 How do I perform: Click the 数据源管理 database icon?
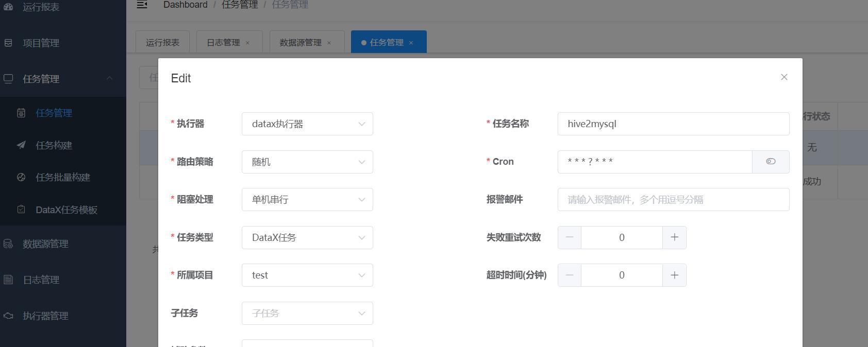click(8, 244)
